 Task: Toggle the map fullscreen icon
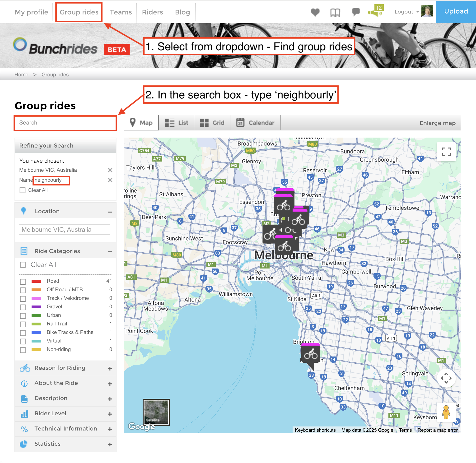click(x=446, y=152)
